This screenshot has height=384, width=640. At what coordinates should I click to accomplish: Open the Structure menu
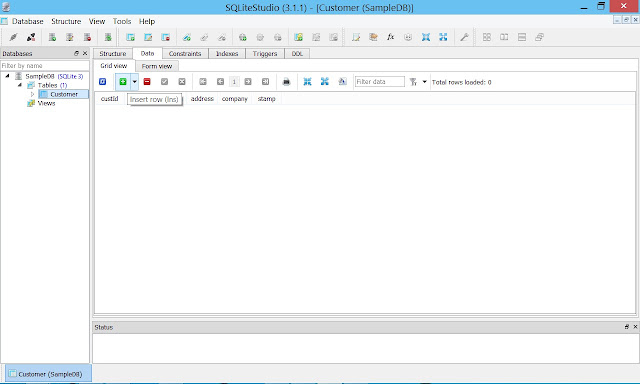click(66, 21)
